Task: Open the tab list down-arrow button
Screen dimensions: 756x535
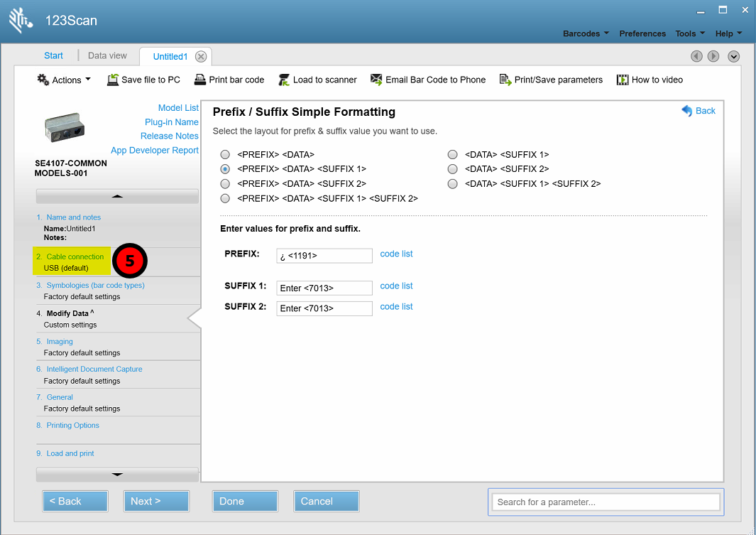Action: (734, 56)
